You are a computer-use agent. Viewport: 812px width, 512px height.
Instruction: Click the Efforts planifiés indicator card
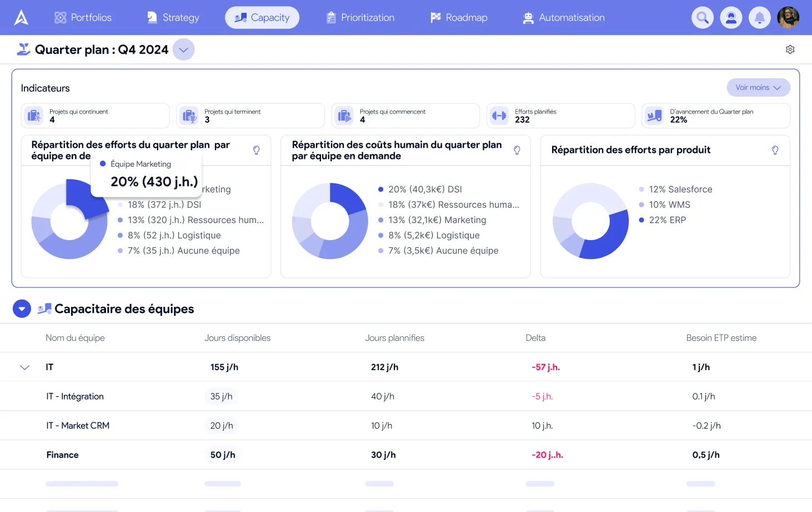point(561,116)
